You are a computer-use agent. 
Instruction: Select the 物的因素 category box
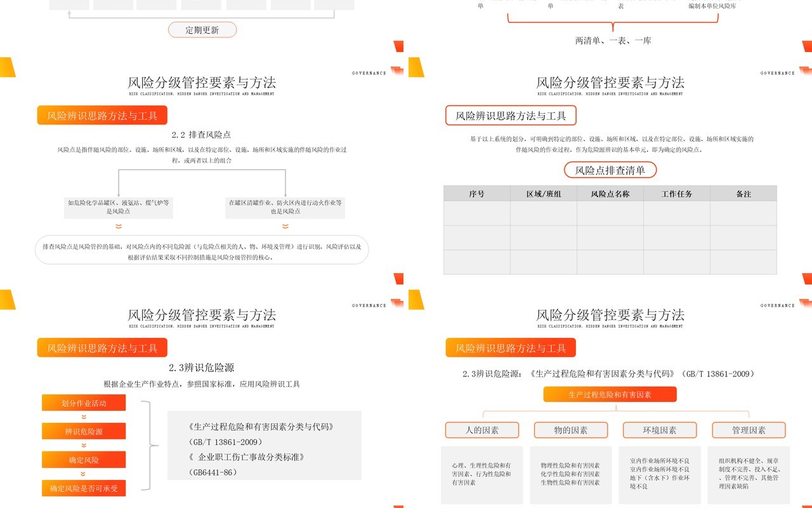click(x=571, y=430)
